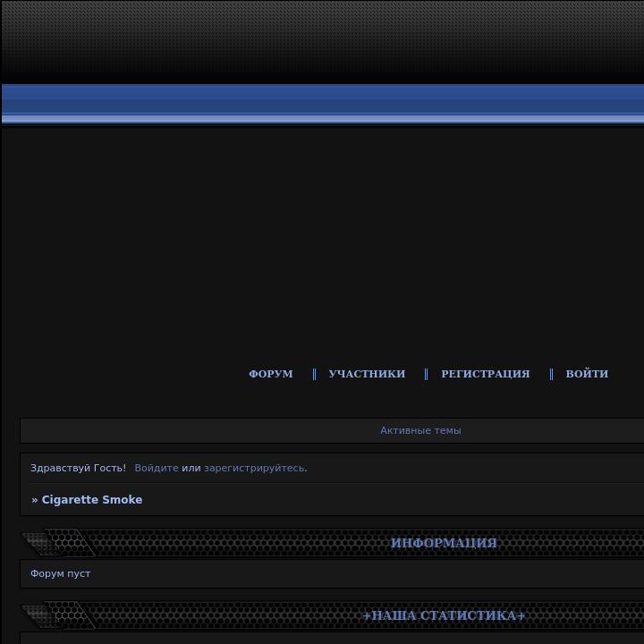Click the Войдите login link
Screen dimensions: 644x644
coord(157,468)
